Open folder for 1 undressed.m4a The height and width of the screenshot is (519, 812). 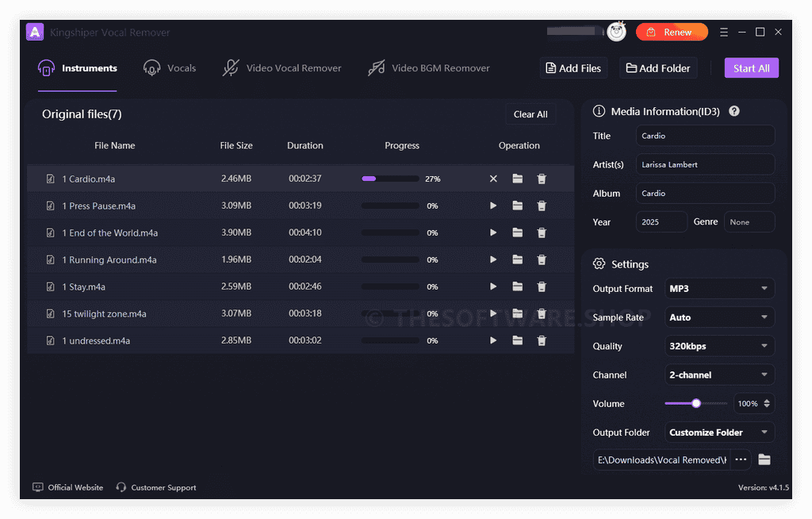point(517,340)
